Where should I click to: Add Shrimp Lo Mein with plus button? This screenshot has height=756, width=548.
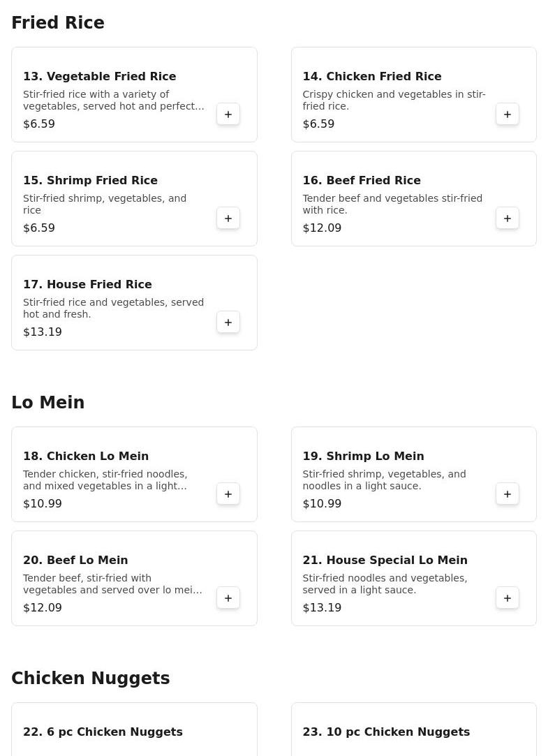coord(508,494)
